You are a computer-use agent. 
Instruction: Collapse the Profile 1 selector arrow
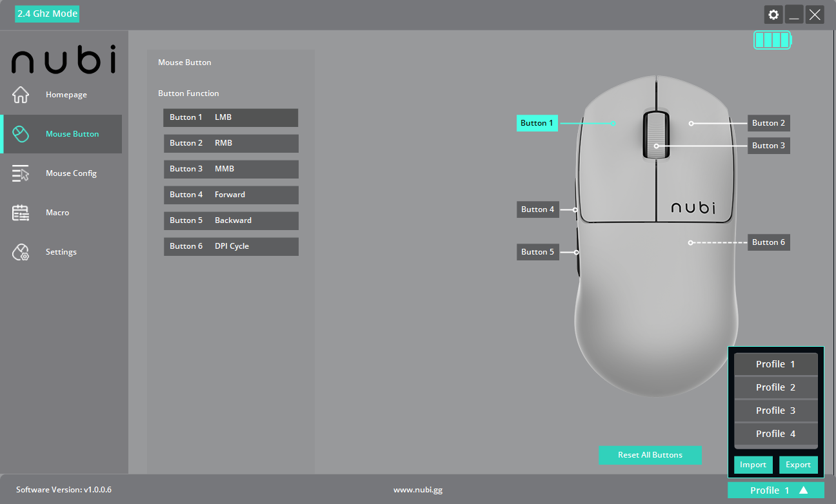click(x=803, y=490)
